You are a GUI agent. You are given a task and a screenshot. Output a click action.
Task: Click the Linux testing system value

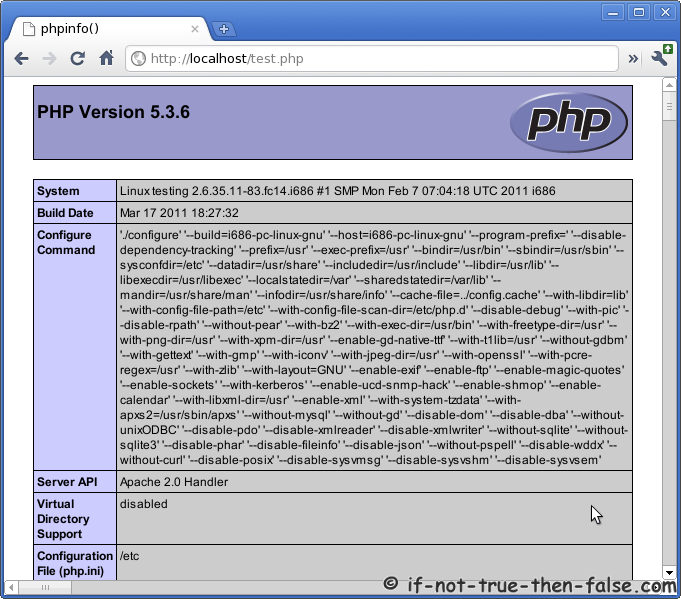pyautogui.click(x=337, y=191)
